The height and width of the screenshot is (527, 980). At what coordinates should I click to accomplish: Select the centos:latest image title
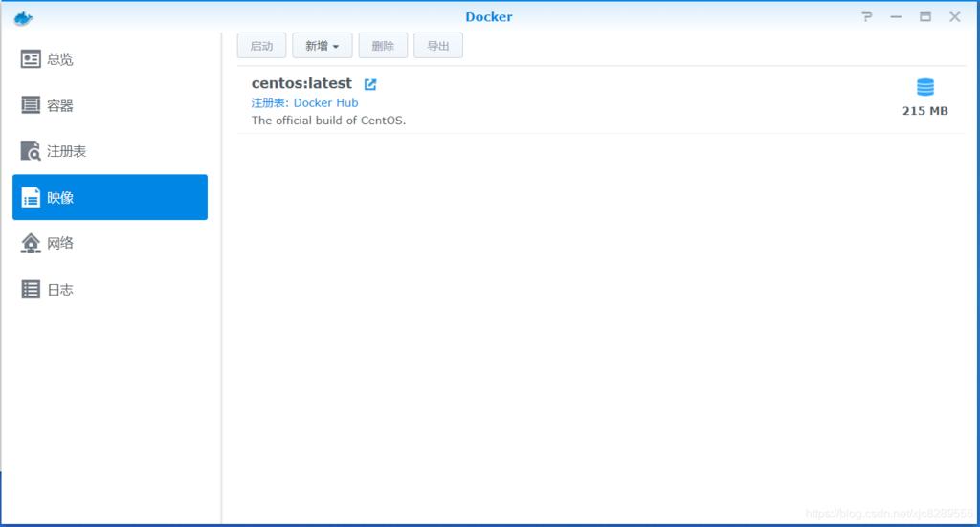(x=301, y=83)
